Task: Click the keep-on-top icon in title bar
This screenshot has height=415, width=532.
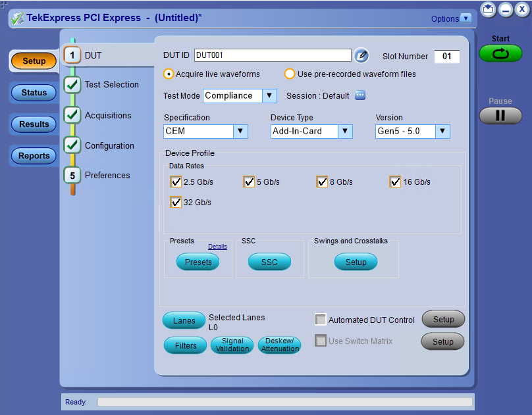Action: pyautogui.click(x=488, y=9)
